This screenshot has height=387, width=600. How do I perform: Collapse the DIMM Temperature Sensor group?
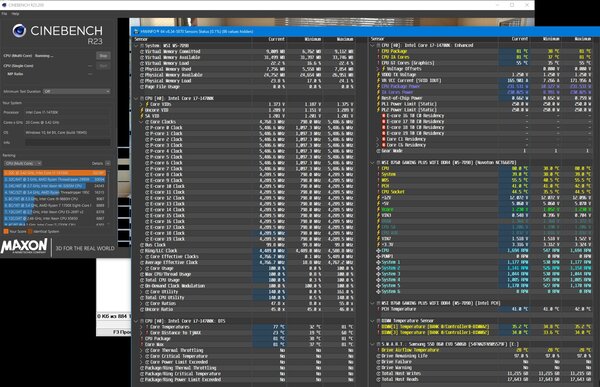373,321
